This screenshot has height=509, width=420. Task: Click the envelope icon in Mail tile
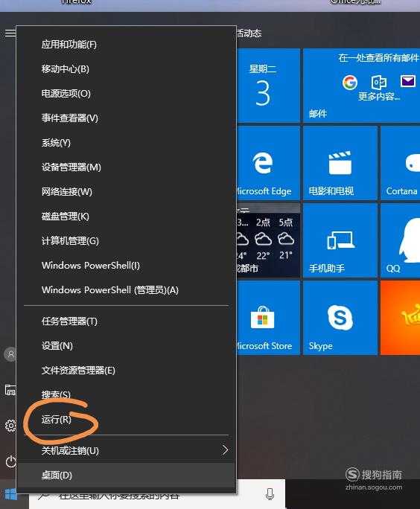click(407, 81)
